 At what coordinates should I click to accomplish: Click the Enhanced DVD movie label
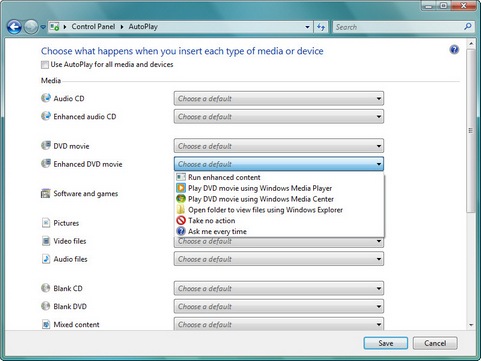(x=88, y=164)
